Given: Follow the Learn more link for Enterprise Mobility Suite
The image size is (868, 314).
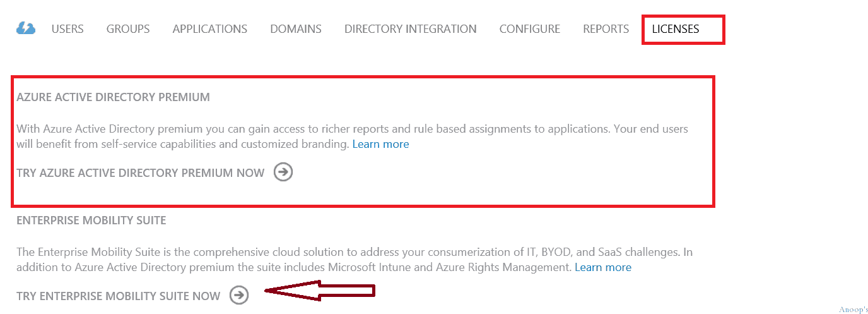Looking at the screenshot, I should point(603,267).
